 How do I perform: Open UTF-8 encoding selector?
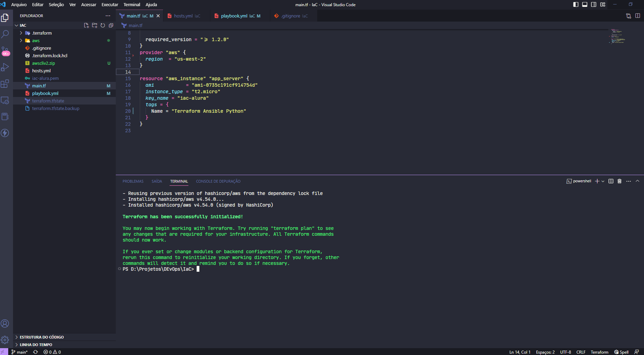click(566, 352)
